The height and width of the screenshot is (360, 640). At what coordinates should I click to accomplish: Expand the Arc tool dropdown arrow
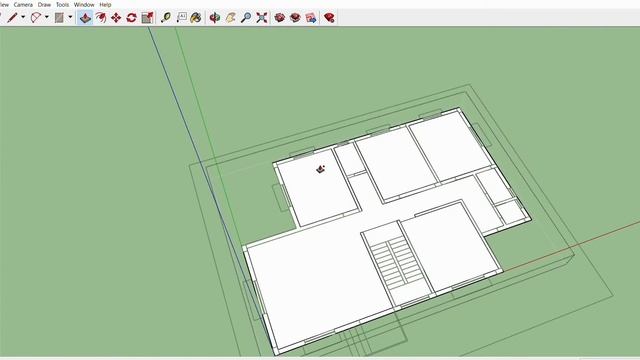pyautogui.click(x=47, y=18)
